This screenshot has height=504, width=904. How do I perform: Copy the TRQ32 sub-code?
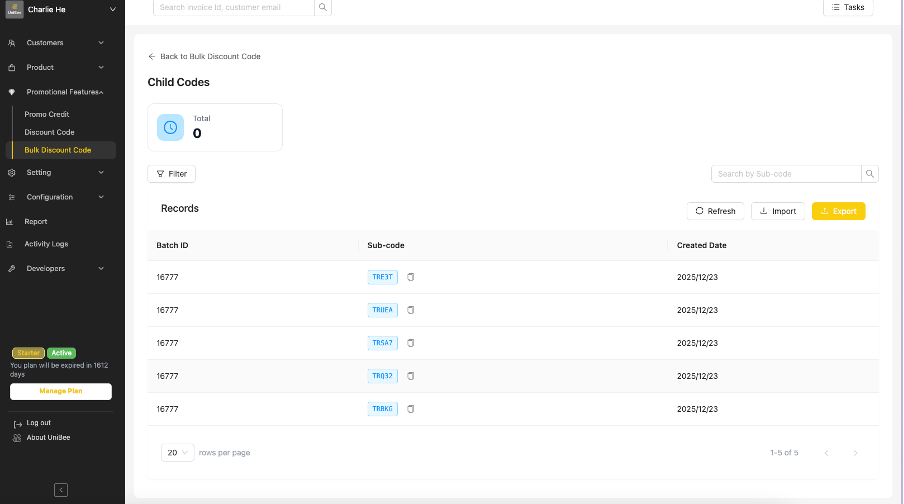[410, 375]
